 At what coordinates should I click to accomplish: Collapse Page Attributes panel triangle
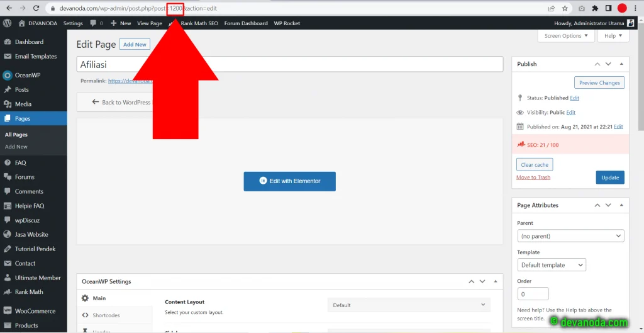pos(621,205)
